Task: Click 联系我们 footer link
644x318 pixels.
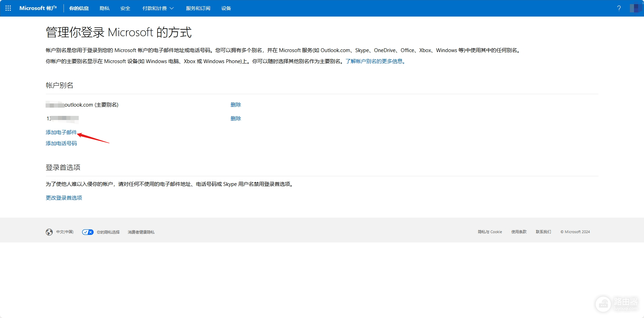Action: click(544, 232)
